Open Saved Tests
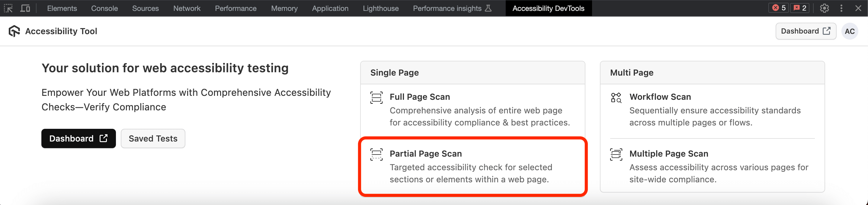The height and width of the screenshot is (205, 868). 153,138
